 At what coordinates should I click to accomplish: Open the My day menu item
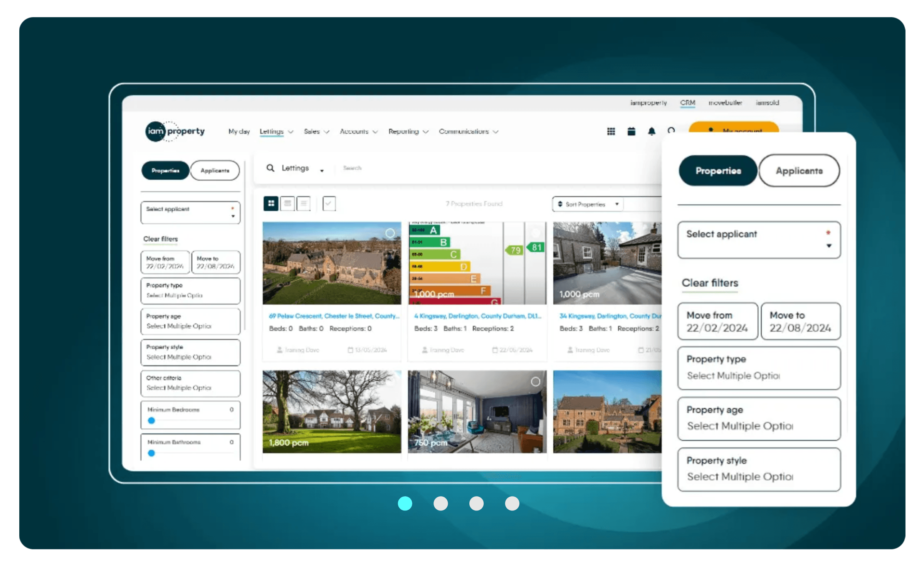tap(239, 131)
